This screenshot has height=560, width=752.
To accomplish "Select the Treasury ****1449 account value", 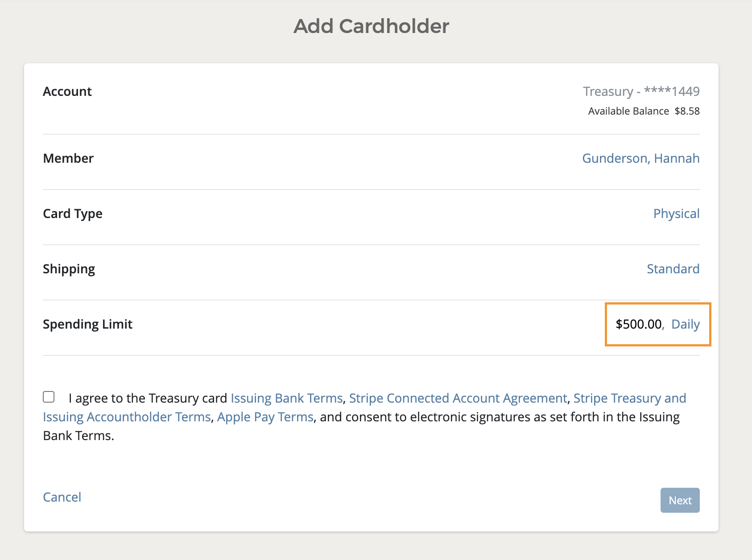I will pyautogui.click(x=641, y=91).
